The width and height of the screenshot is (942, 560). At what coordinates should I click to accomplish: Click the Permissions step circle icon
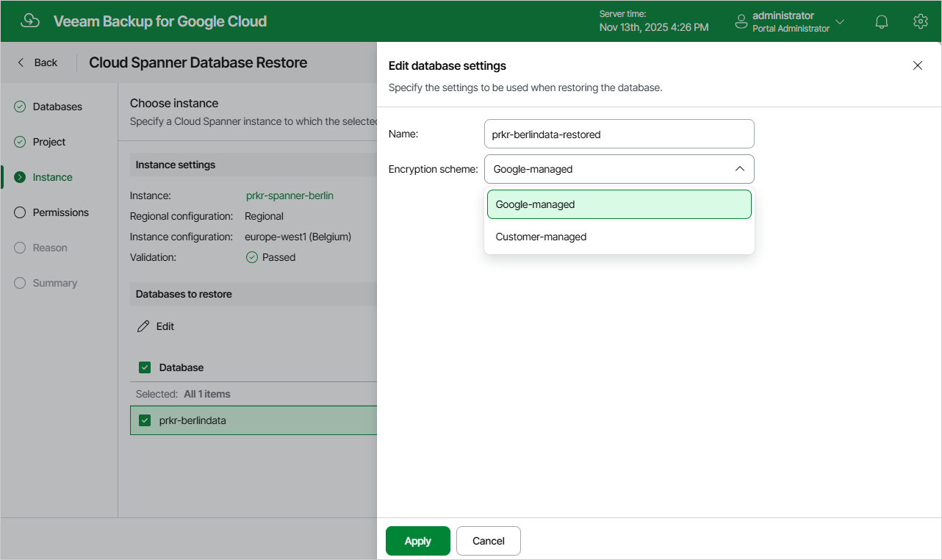click(20, 212)
